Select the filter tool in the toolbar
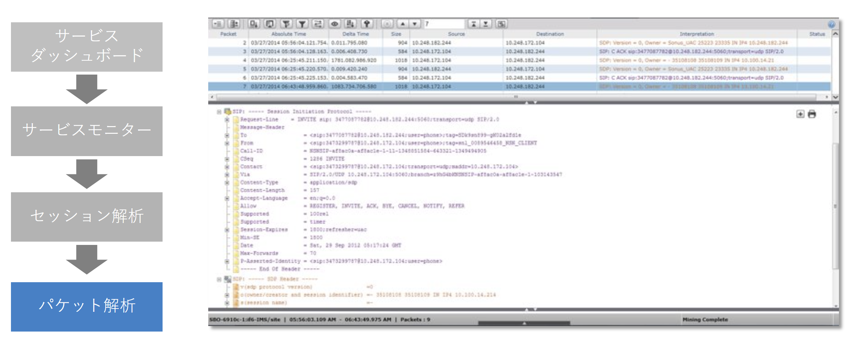The height and width of the screenshot is (348, 868). [x=302, y=23]
